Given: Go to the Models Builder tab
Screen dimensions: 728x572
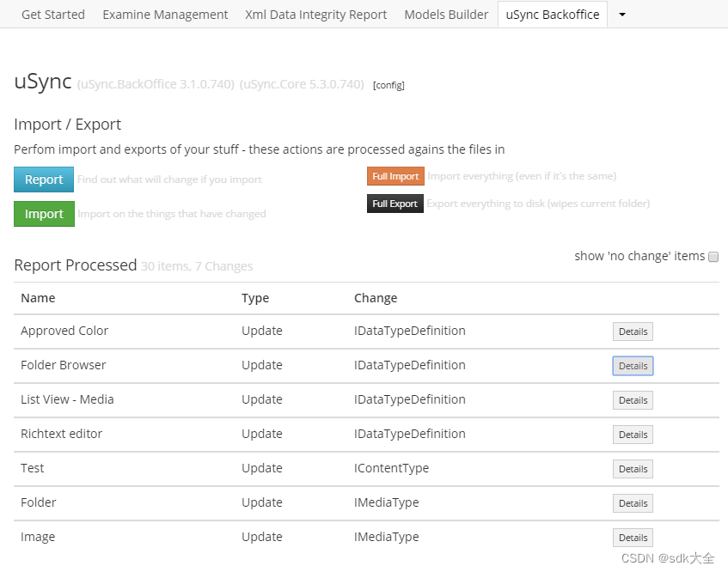Looking at the screenshot, I should pos(446,15).
